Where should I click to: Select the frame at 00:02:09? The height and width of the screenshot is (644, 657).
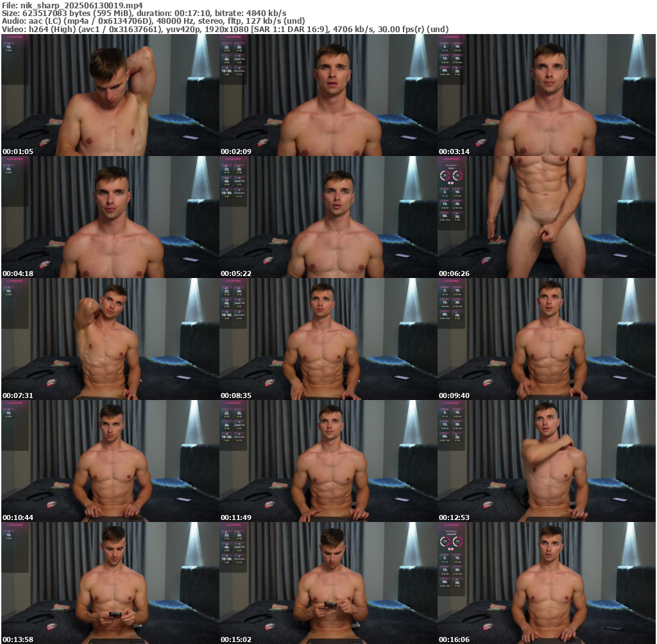coord(328,95)
